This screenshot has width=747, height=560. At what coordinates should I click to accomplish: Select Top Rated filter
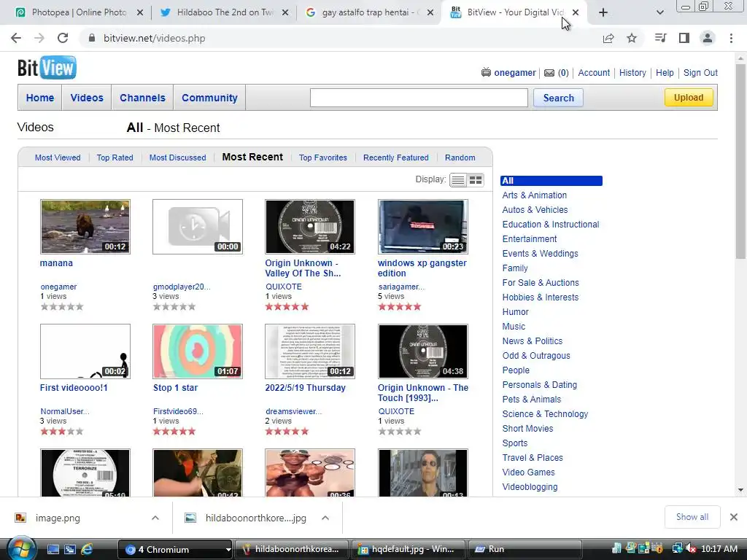pyautogui.click(x=115, y=157)
